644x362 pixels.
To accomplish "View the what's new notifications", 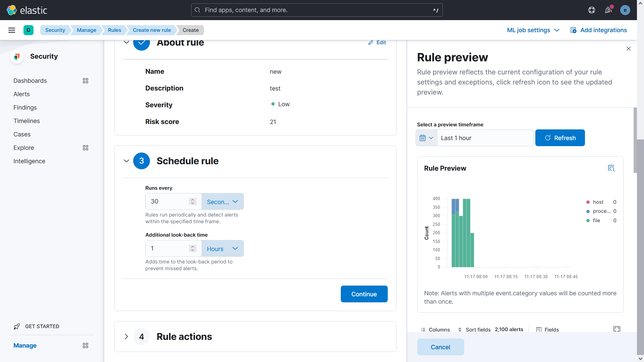I will 608,10.
